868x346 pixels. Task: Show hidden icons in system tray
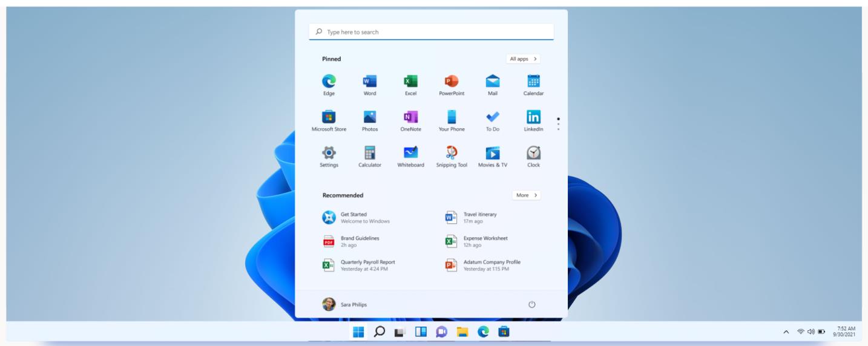(786, 331)
